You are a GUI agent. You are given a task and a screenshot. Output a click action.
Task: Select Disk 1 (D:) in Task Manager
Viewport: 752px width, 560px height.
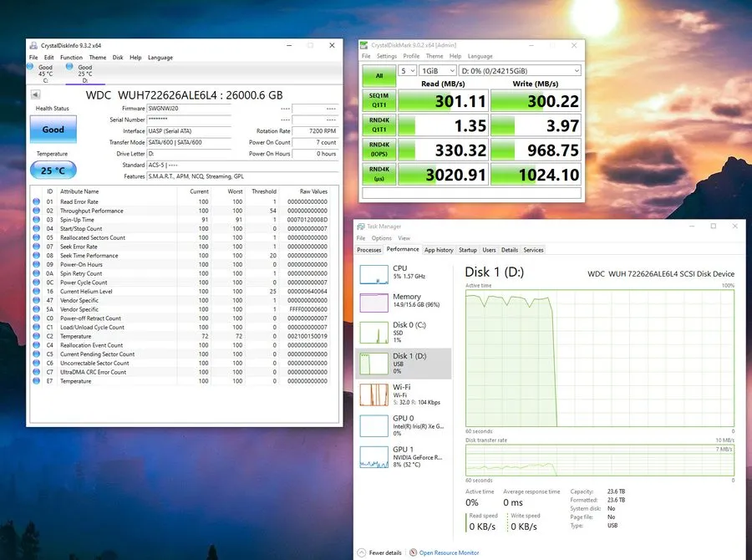click(404, 364)
